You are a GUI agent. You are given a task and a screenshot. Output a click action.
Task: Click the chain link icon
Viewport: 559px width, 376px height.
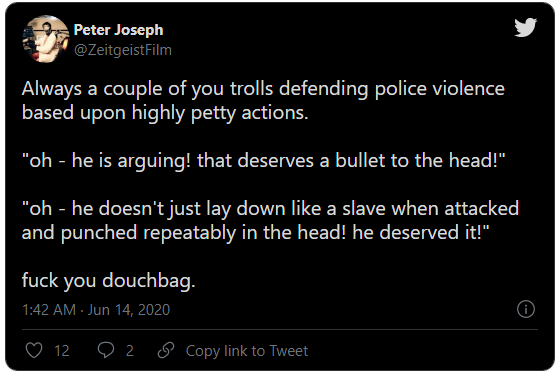pyautogui.click(x=166, y=350)
